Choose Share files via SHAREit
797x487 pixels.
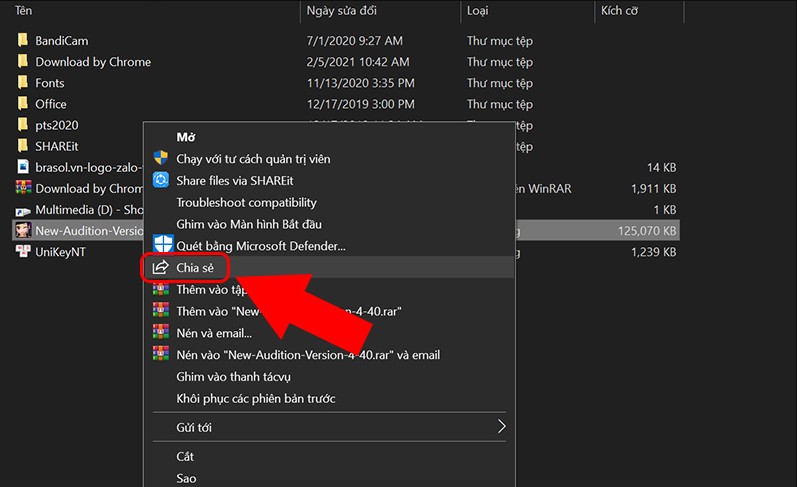click(235, 180)
